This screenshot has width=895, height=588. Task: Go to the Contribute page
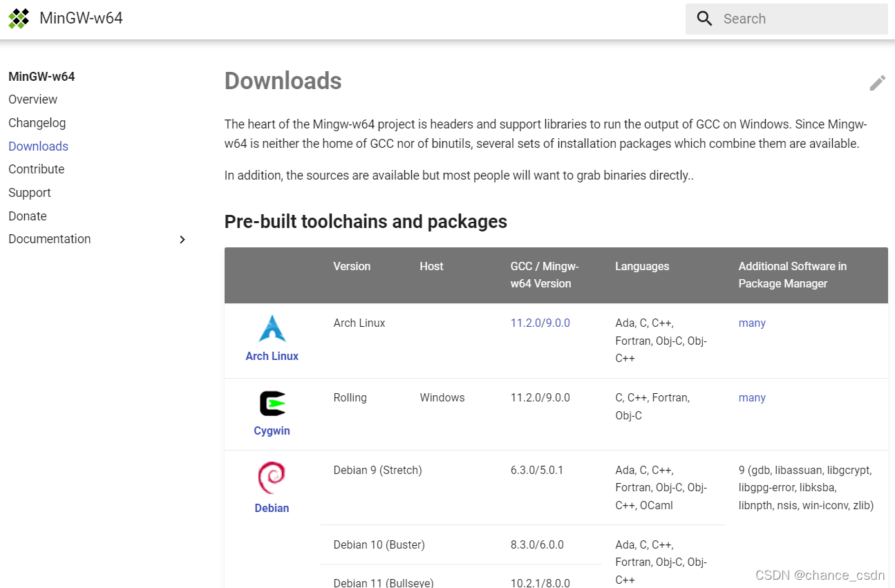pos(37,169)
